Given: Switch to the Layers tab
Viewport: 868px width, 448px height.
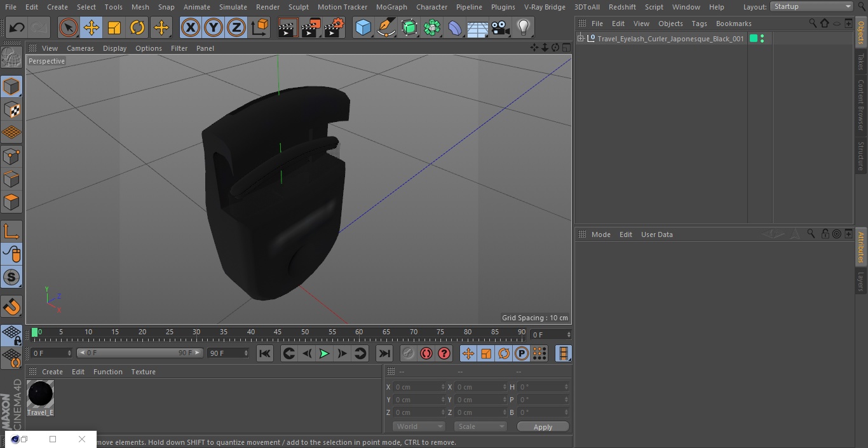Looking at the screenshot, I should point(861,282).
